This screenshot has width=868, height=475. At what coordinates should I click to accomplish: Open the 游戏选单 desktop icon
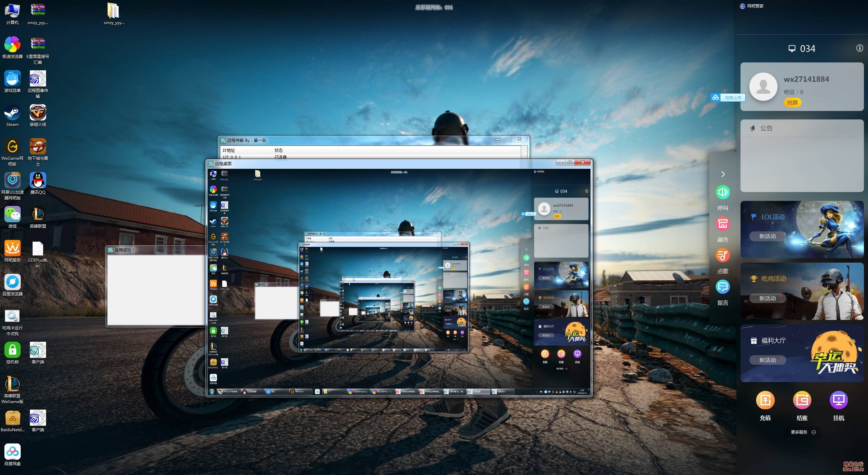click(12, 81)
